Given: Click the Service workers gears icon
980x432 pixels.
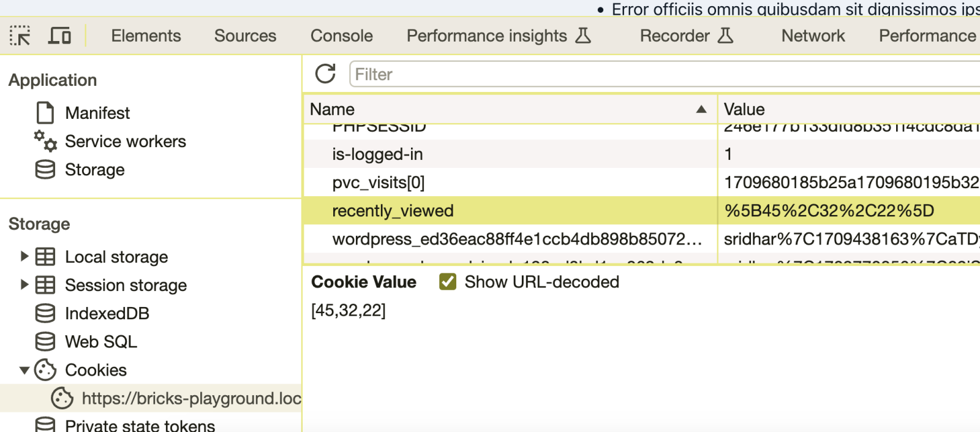Looking at the screenshot, I should (45, 141).
